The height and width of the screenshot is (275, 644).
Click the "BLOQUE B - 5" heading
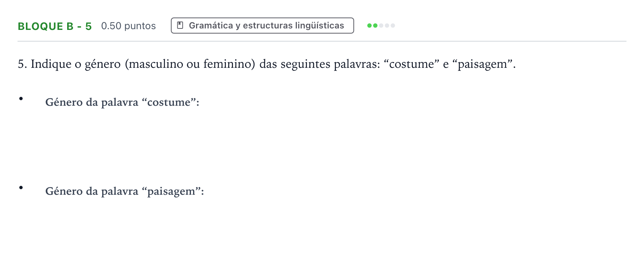pyautogui.click(x=55, y=26)
